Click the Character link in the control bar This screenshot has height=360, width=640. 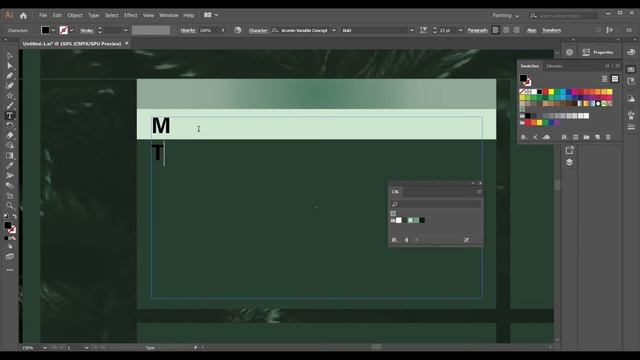pyautogui.click(x=258, y=31)
